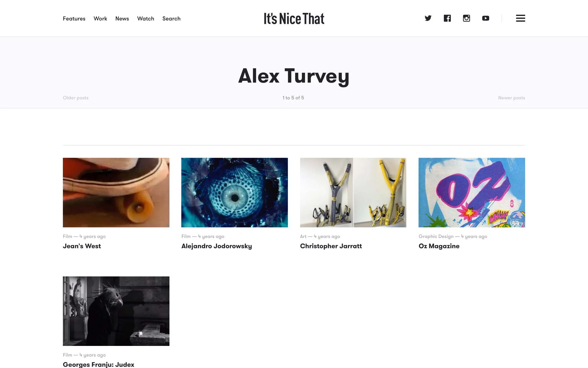Open the slingshot sculptures thumbnail

coord(353,193)
